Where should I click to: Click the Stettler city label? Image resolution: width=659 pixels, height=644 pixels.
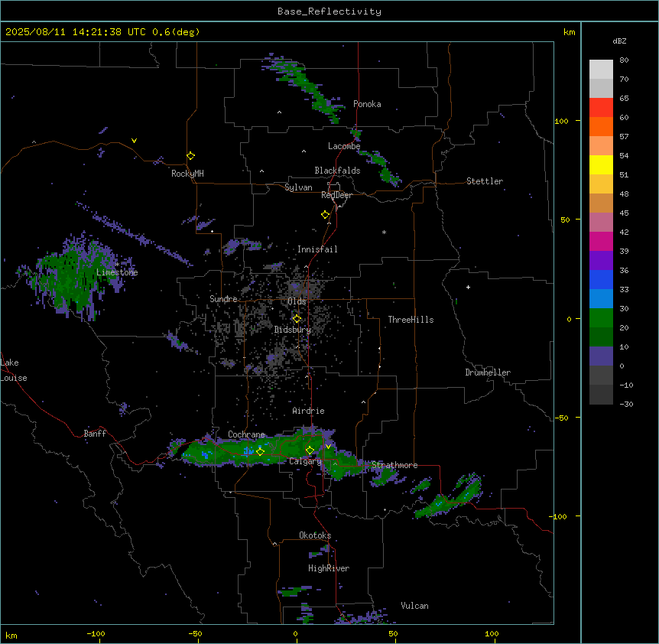(485, 181)
